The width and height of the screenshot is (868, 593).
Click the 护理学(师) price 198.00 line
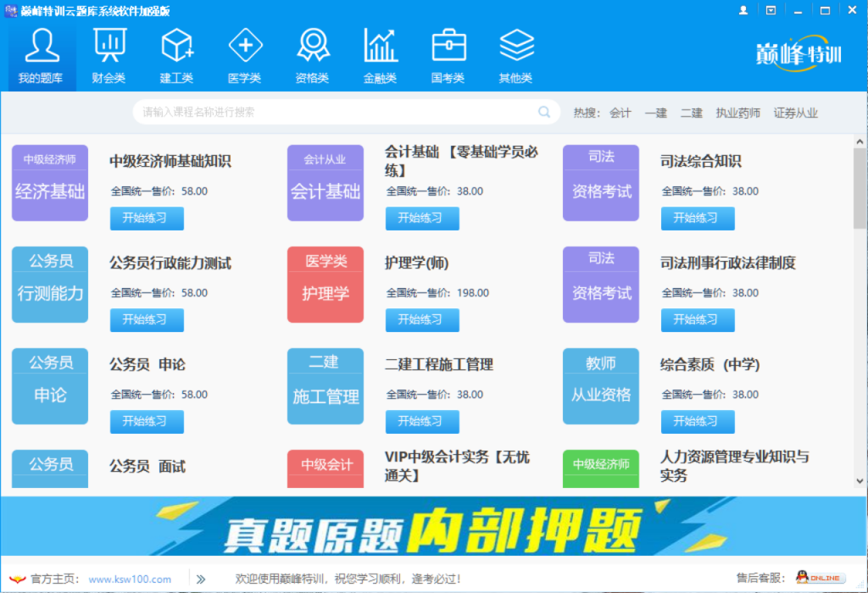pyautogui.click(x=437, y=292)
